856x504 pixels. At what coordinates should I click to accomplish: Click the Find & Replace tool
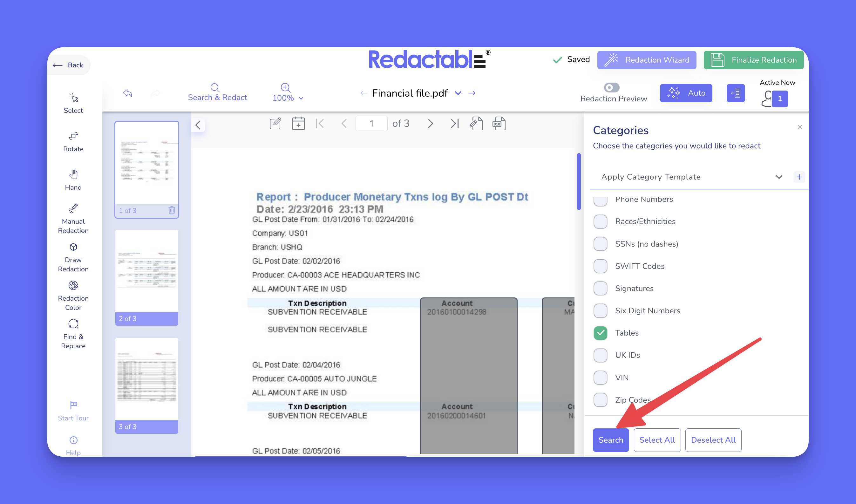(73, 333)
